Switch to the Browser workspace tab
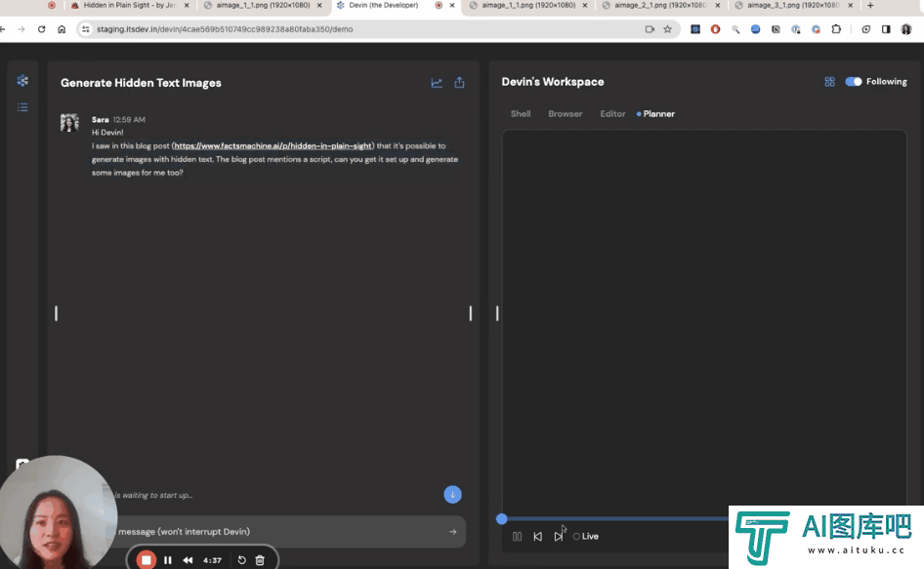 click(566, 113)
